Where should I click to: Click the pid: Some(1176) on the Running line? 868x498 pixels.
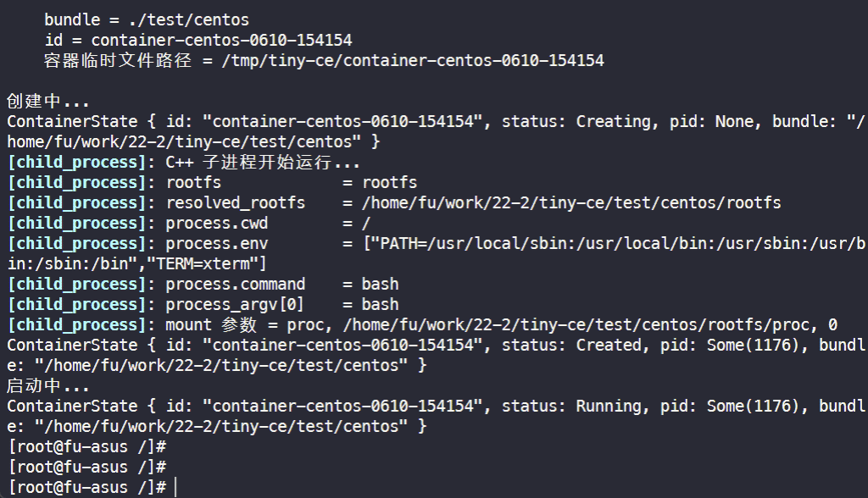(735, 407)
